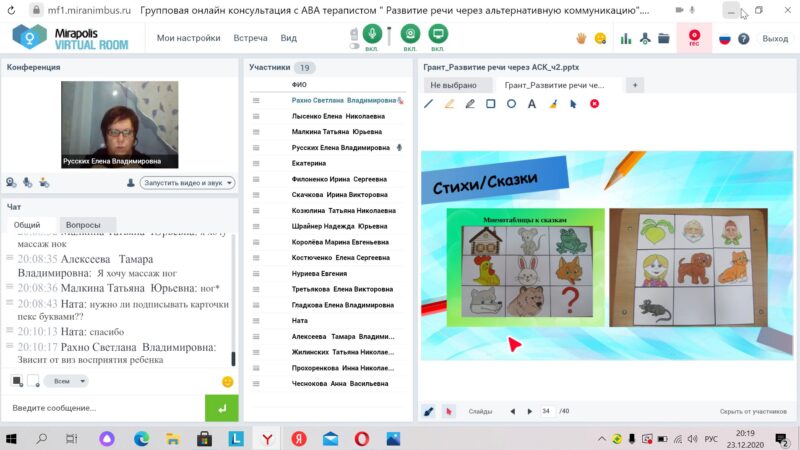The width and height of the screenshot is (800, 450).
Task: Change language via the Russian flag icon
Action: 724,39
